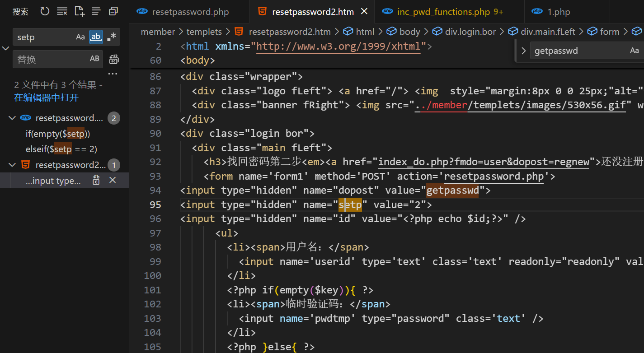
Task: Open the inc_pwd_functions.php tab
Action: pos(450,12)
